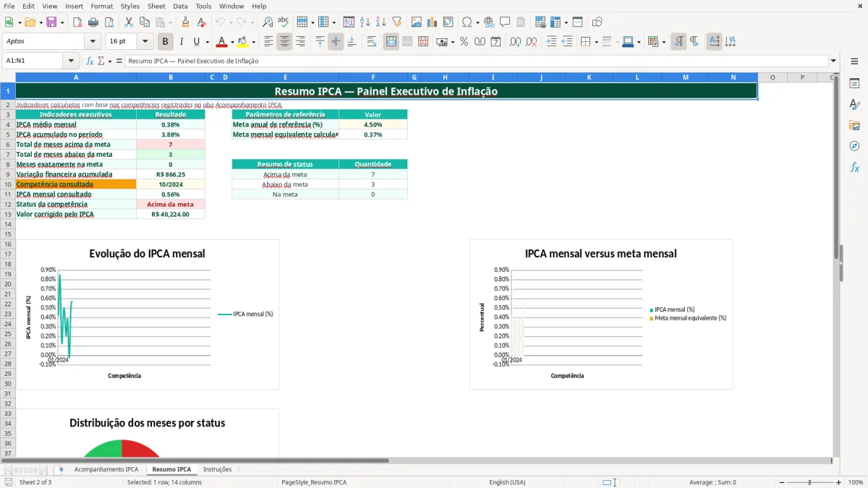The width and height of the screenshot is (868, 488).
Task: Click English (USA) language in status bar
Action: tap(507, 482)
